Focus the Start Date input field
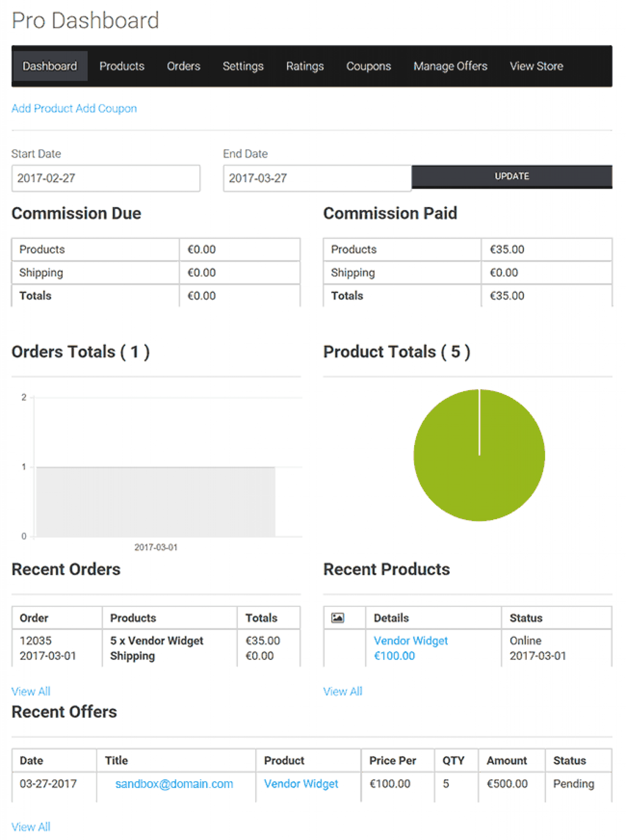Screen dimensions: 626x840 tap(106, 178)
